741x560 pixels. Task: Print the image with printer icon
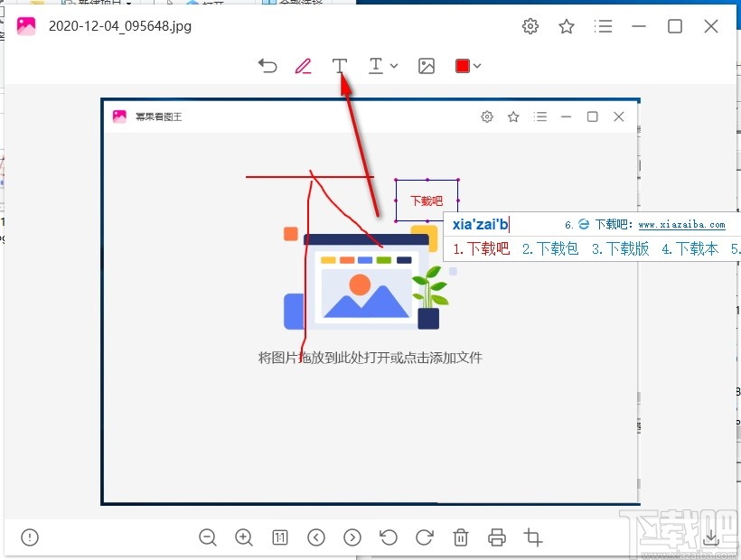[497, 537]
